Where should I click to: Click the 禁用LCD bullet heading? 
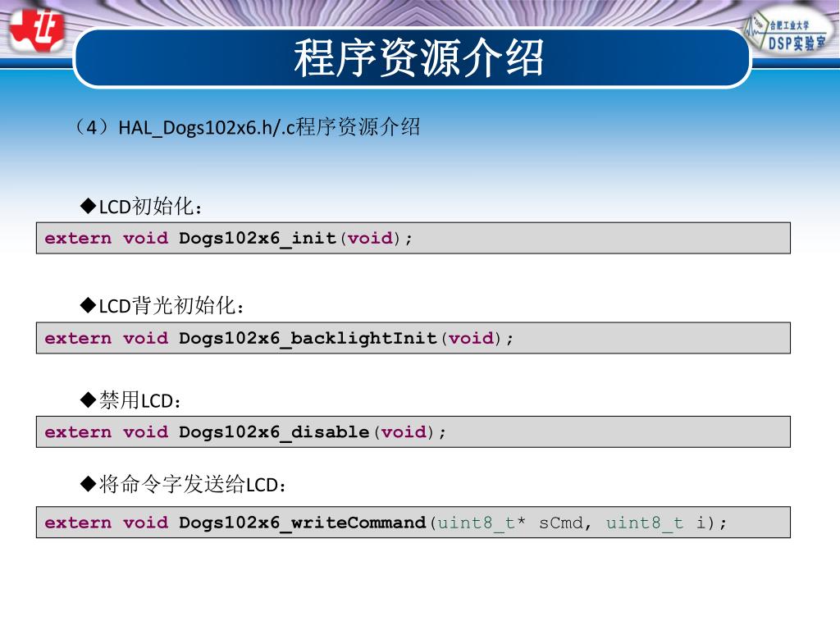[130, 400]
